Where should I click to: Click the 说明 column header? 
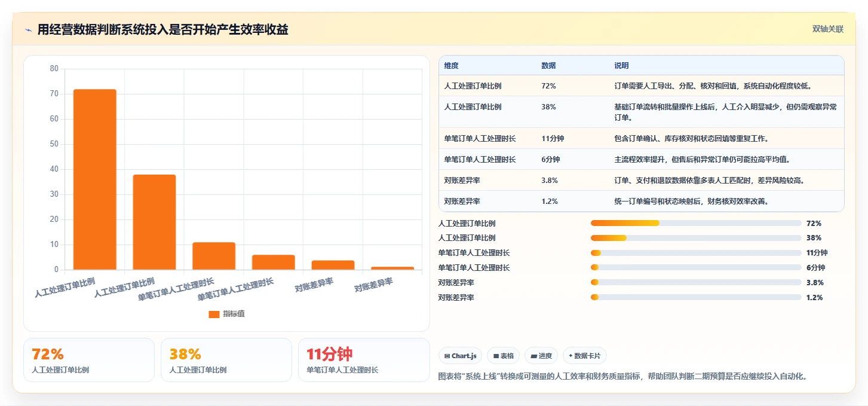click(621, 66)
